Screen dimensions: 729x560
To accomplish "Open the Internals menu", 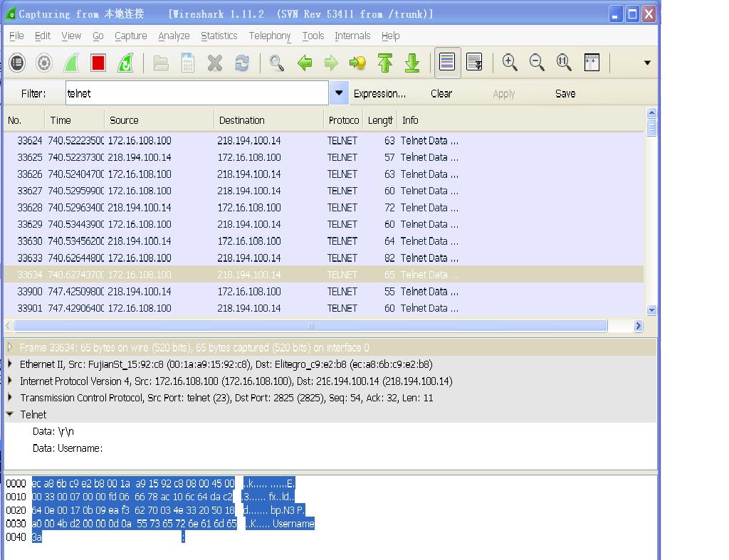I will click(x=352, y=36).
